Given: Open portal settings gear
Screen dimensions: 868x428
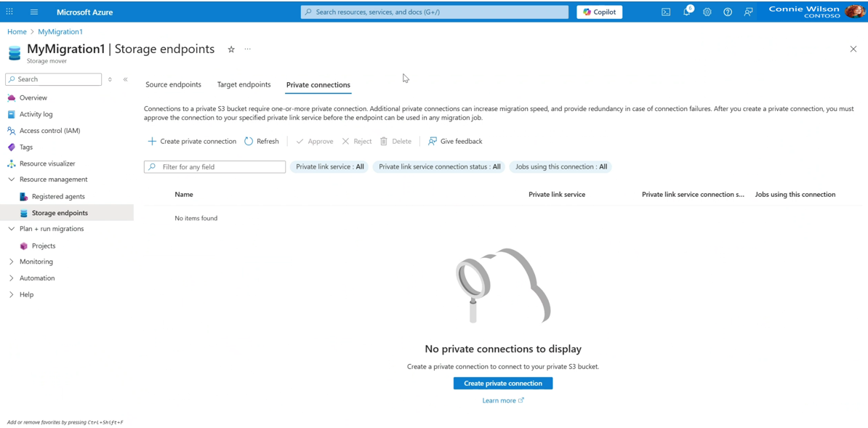Looking at the screenshot, I should pyautogui.click(x=707, y=12).
